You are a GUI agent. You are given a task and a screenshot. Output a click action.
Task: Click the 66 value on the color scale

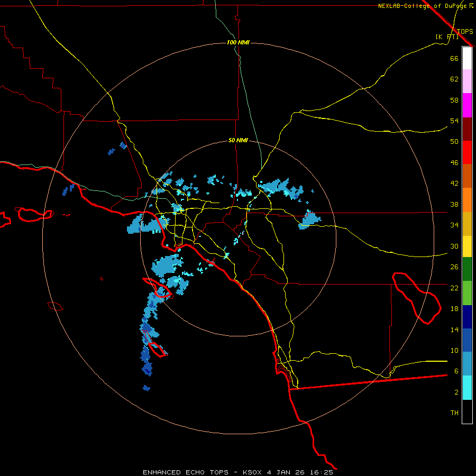tap(454, 58)
